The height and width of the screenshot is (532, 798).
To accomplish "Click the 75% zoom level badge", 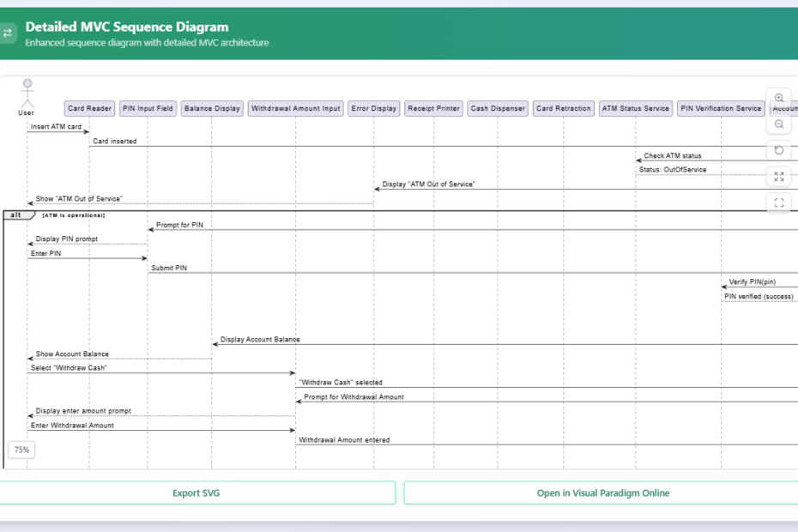I will 21,450.
